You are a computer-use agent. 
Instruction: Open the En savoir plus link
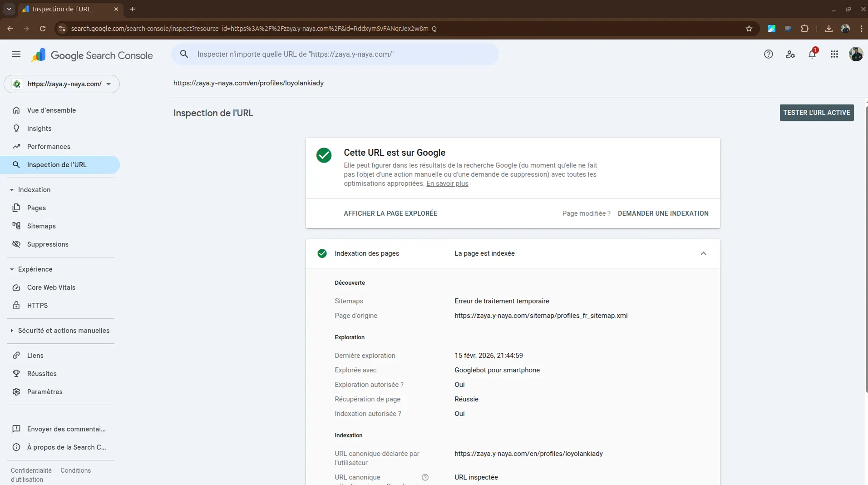(x=447, y=183)
